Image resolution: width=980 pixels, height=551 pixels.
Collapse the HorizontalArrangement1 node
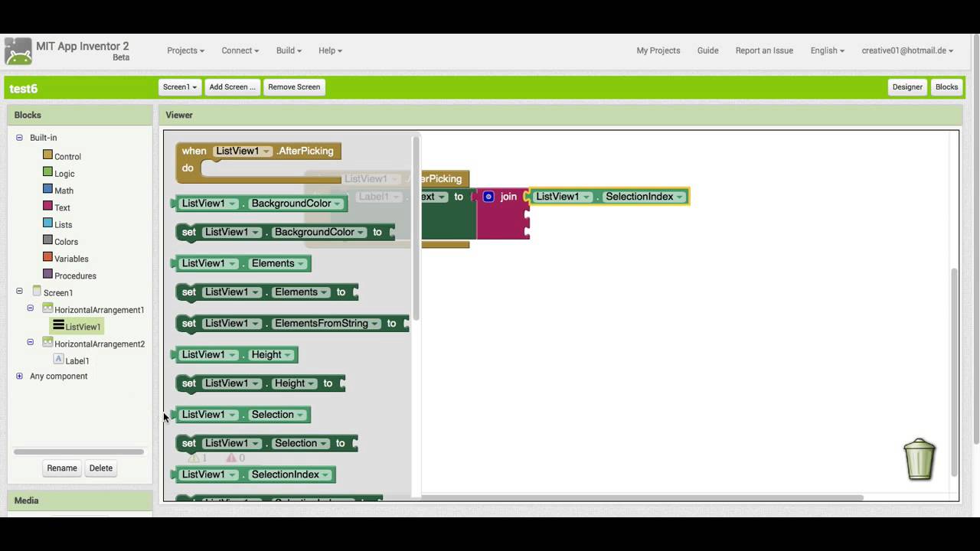(x=30, y=308)
